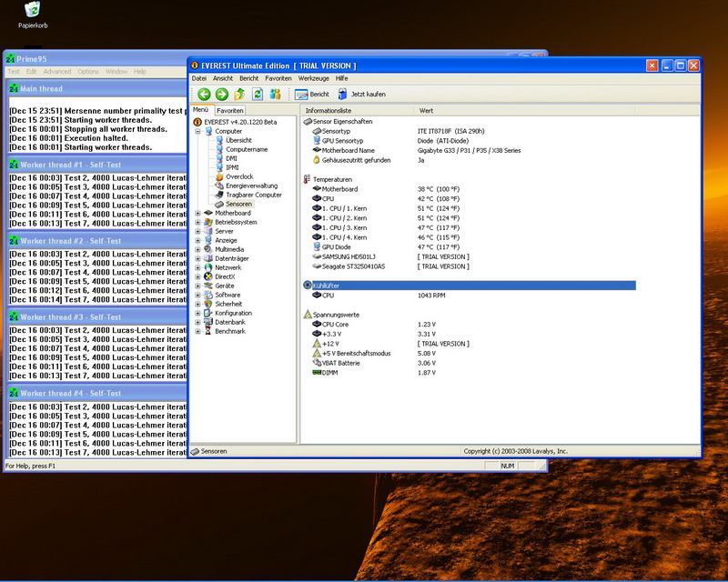The height and width of the screenshot is (582, 728).
Task: Click the green Back arrow in EVEREST toolbar
Action: point(204,95)
